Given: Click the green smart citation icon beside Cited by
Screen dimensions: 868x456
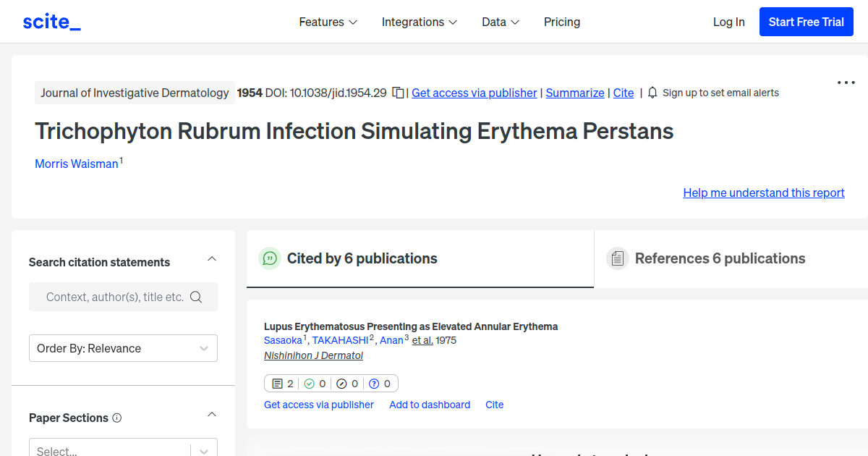Looking at the screenshot, I should pos(269,258).
